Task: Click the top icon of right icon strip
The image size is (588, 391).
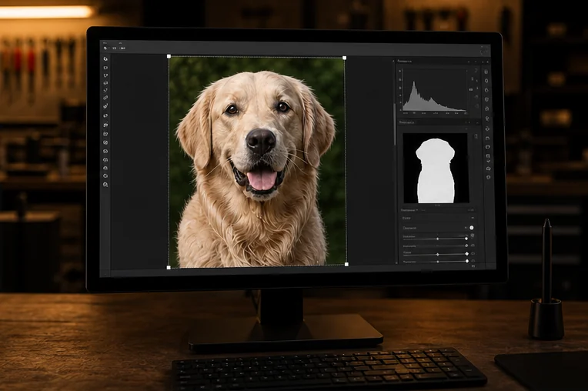Action: (x=486, y=72)
